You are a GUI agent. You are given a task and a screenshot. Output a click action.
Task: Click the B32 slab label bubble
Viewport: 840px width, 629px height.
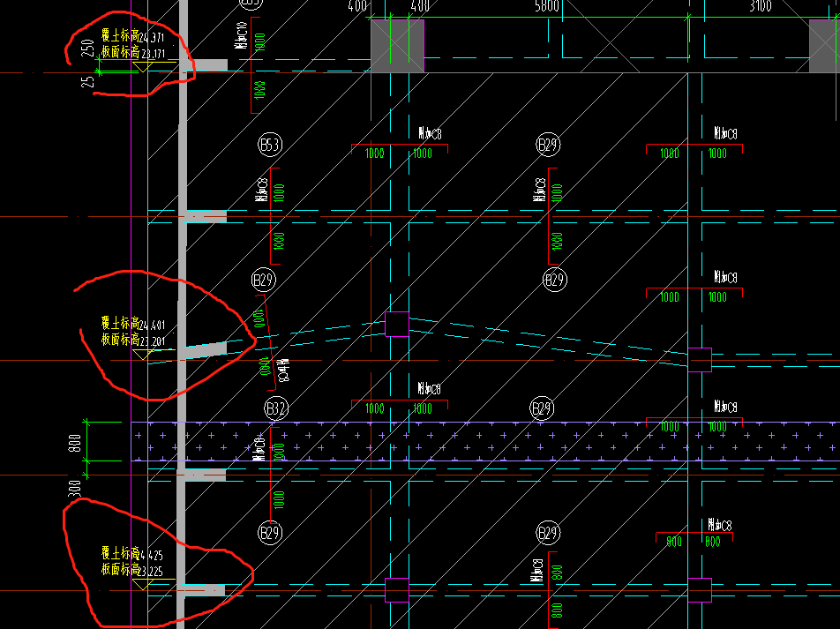point(276,409)
